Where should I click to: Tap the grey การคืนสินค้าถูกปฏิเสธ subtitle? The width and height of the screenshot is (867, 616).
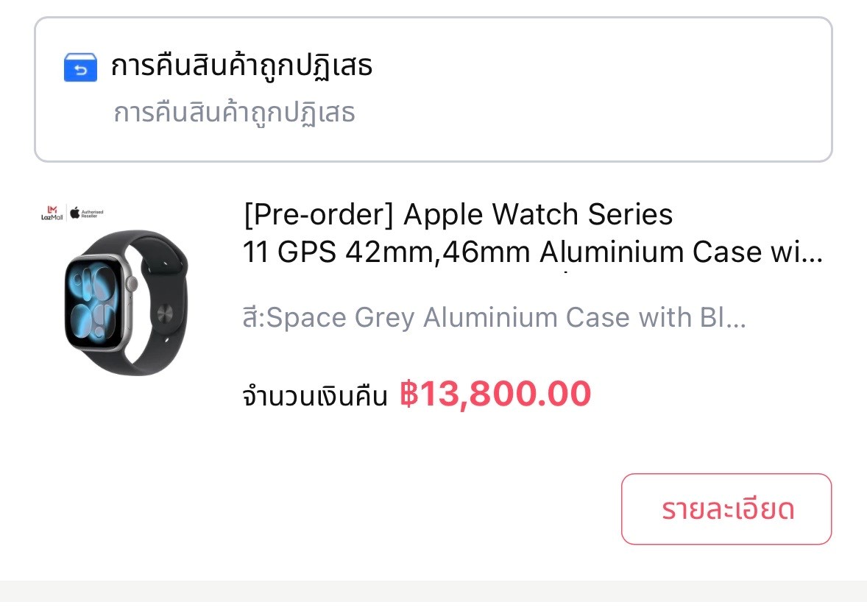(x=235, y=113)
